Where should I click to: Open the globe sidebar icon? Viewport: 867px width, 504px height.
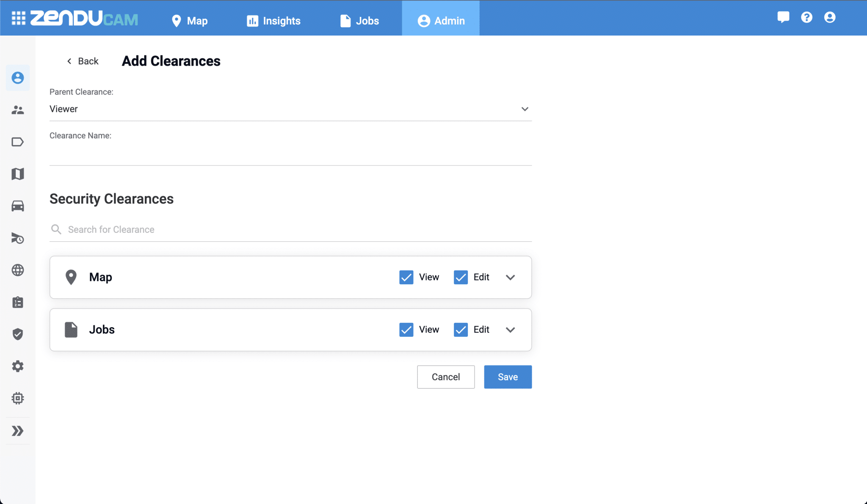(x=18, y=270)
